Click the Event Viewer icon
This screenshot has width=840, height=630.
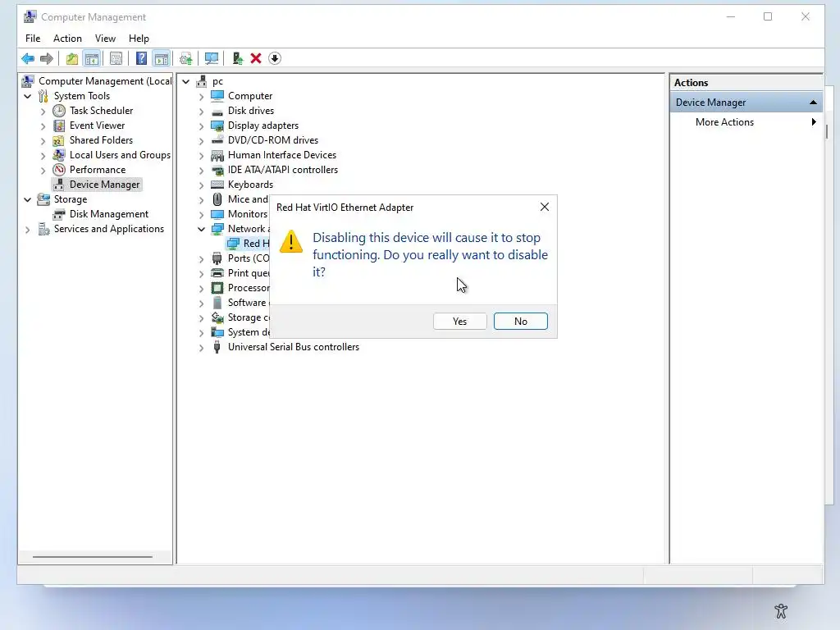point(59,126)
